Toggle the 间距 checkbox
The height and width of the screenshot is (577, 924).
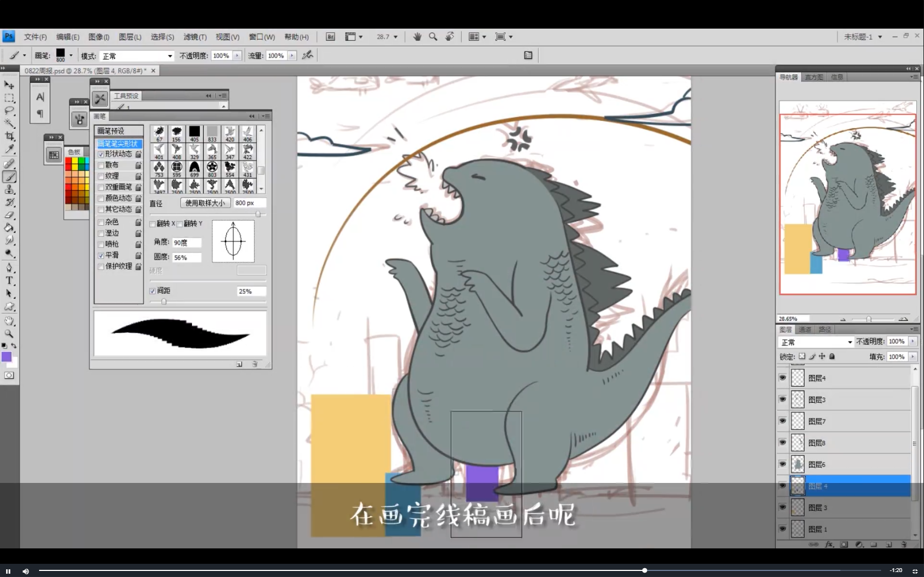[x=152, y=291]
